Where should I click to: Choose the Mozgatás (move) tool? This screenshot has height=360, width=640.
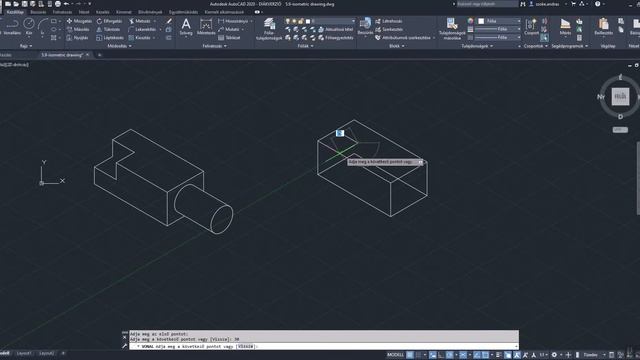click(79, 21)
